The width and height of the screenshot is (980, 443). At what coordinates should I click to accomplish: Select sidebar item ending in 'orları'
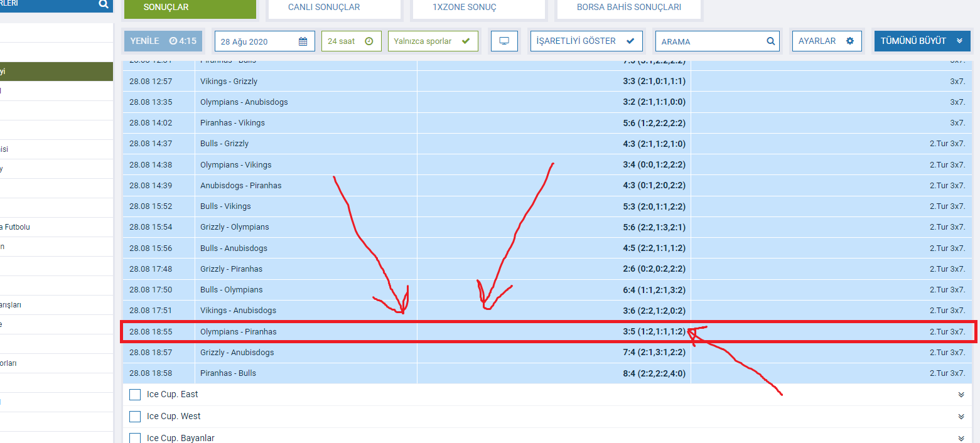coord(57,363)
